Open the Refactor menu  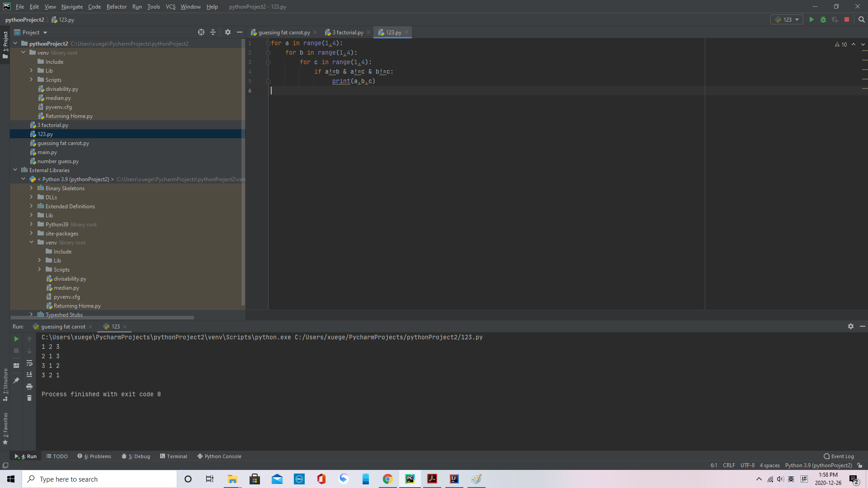click(x=116, y=7)
